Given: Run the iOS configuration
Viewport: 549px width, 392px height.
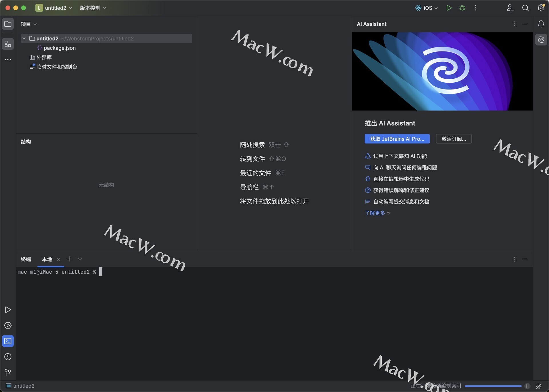Looking at the screenshot, I should (449, 8).
